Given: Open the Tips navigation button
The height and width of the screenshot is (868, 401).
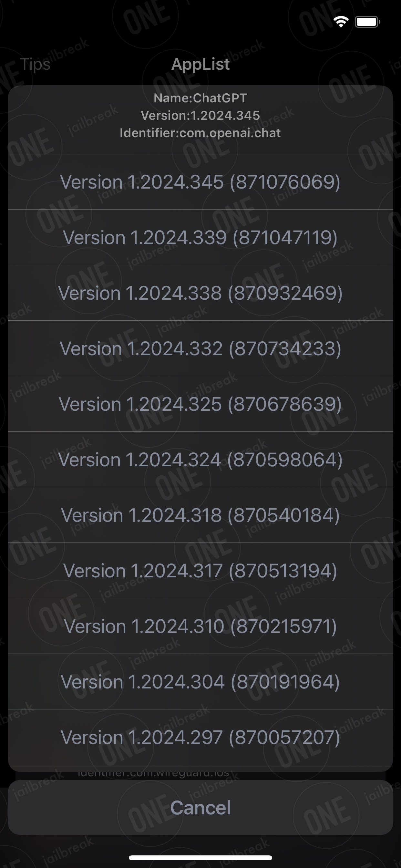Looking at the screenshot, I should coord(35,64).
